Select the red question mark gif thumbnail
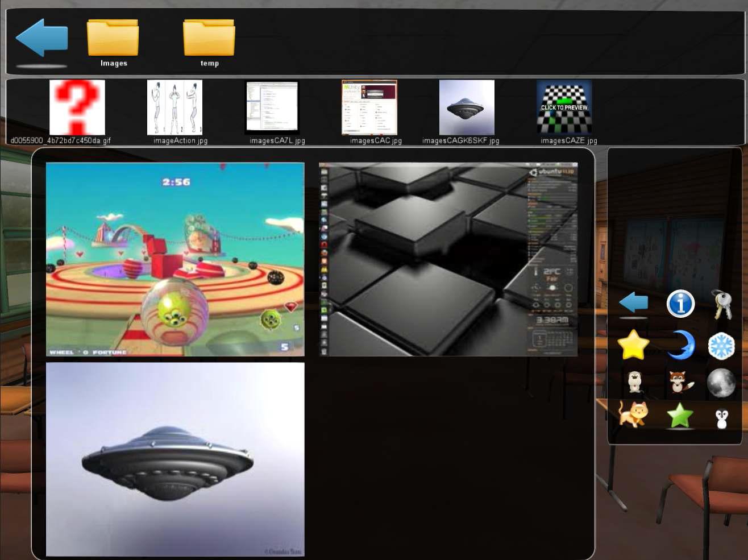Screen dimensions: 748x560 (77, 107)
